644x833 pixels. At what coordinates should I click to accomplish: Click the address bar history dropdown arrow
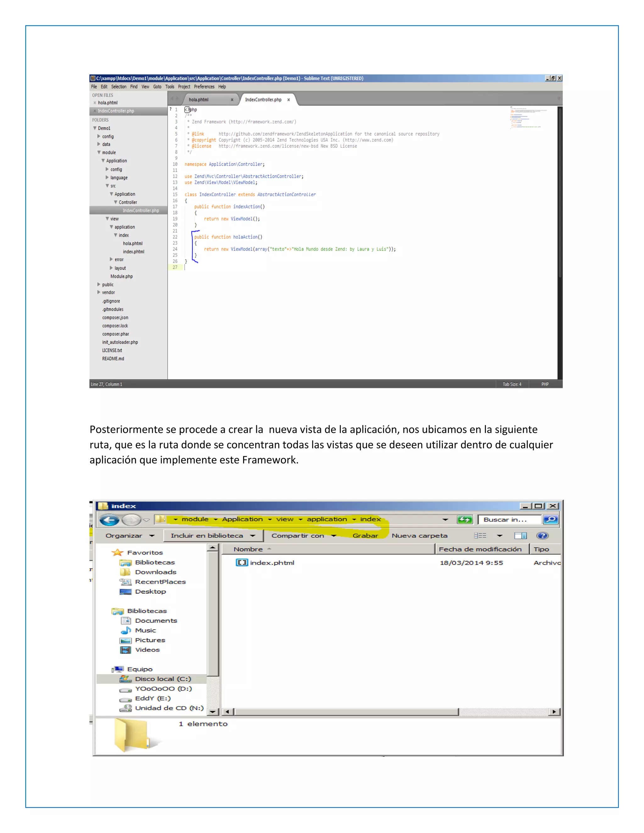(x=445, y=520)
